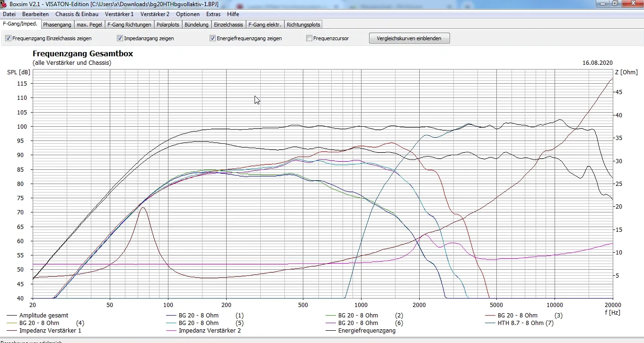Open the Verstärker 2 menu

[x=155, y=14]
